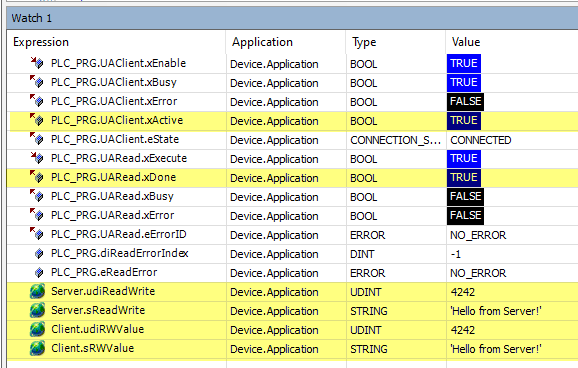Click the Application column header
Screen dimensions: 578x368
[x=286, y=42]
